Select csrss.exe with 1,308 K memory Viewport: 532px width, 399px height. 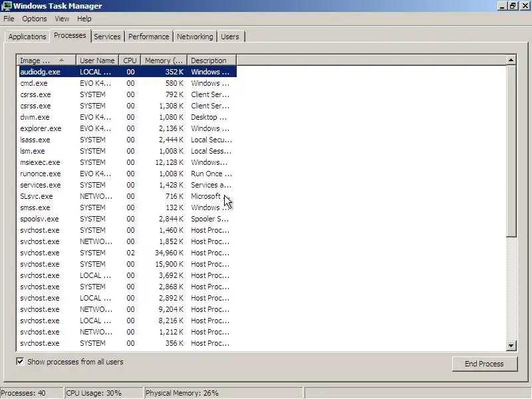coord(128,106)
